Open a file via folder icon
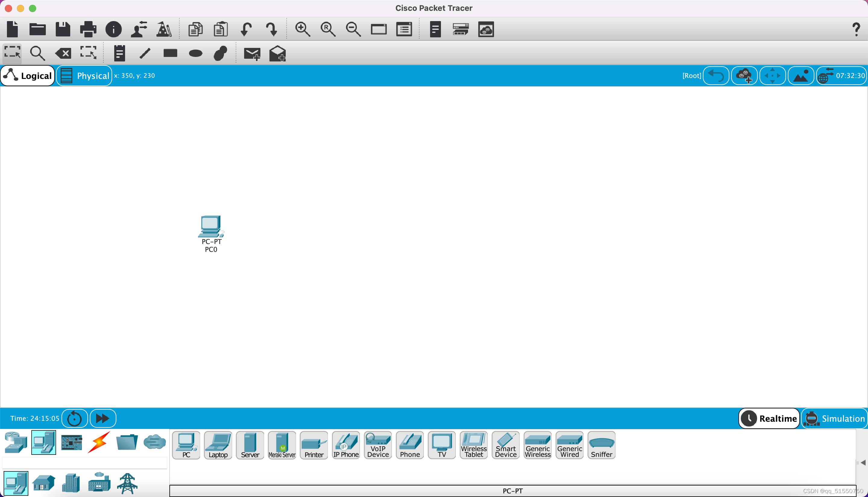 coord(38,29)
